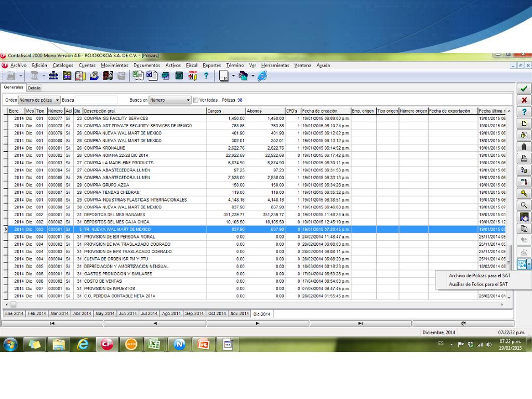
Task: Open Internet Explorer from the taskbar
Action: [83, 344]
